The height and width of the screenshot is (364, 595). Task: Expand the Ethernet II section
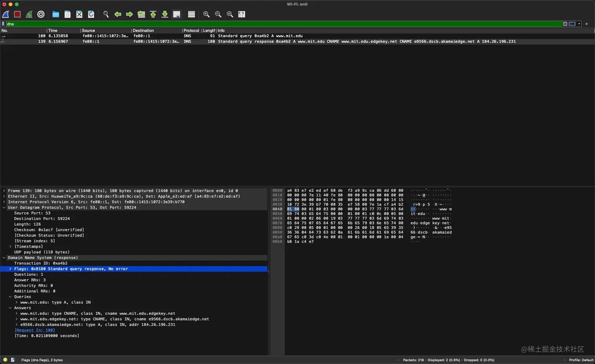click(x=4, y=196)
